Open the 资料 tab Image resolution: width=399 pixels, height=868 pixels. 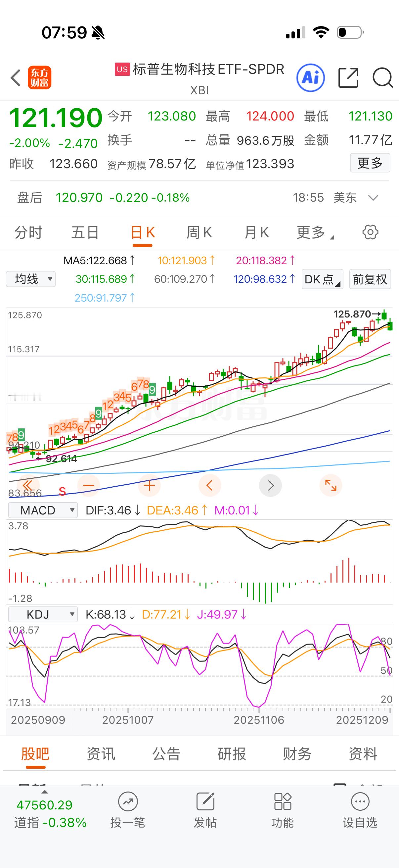(363, 754)
